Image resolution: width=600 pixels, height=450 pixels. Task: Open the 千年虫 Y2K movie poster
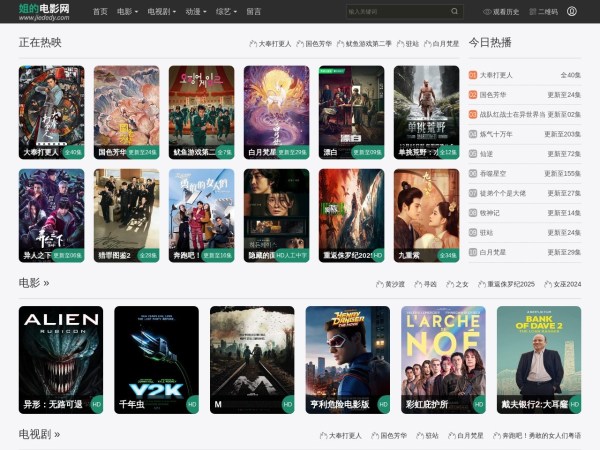[156, 358]
